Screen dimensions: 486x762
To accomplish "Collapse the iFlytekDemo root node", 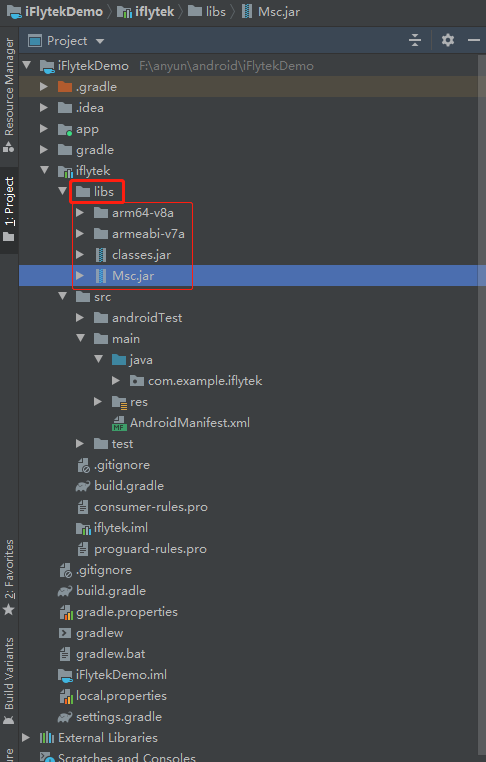I will (27, 65).
